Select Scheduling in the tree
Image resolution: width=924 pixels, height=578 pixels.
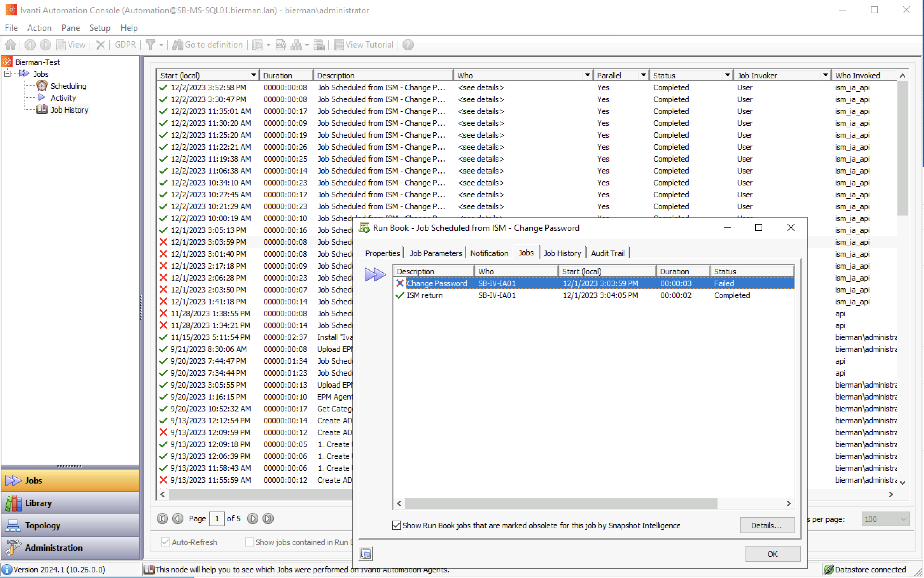point(68,86)
